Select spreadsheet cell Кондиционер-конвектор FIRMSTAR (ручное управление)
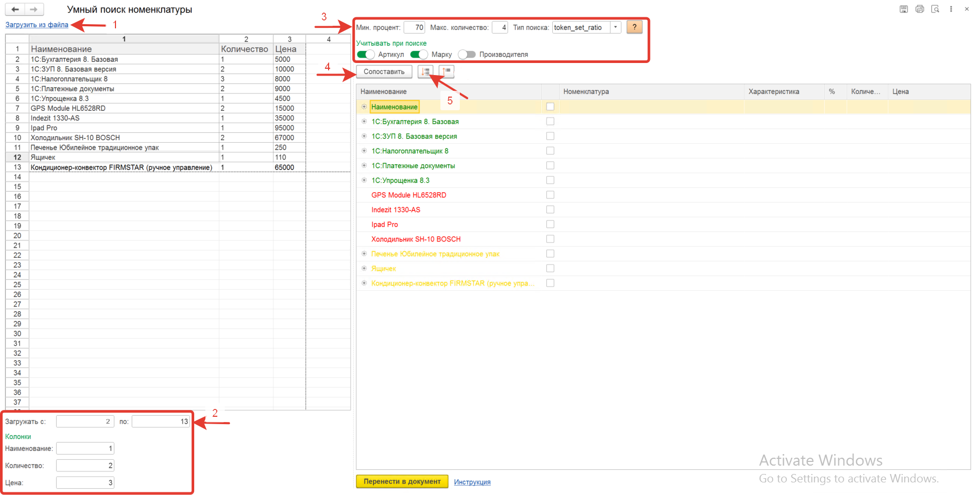 [124, 167]
